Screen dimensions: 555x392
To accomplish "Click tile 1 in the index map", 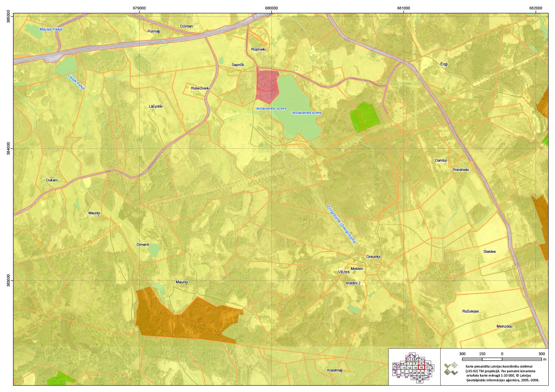I will point(412,355).
